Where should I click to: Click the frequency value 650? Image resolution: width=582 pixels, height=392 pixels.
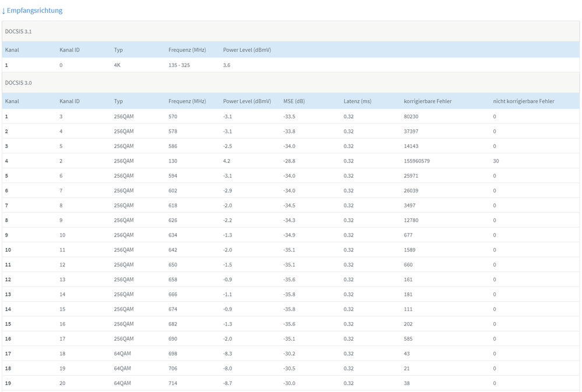tap(173, 265)
